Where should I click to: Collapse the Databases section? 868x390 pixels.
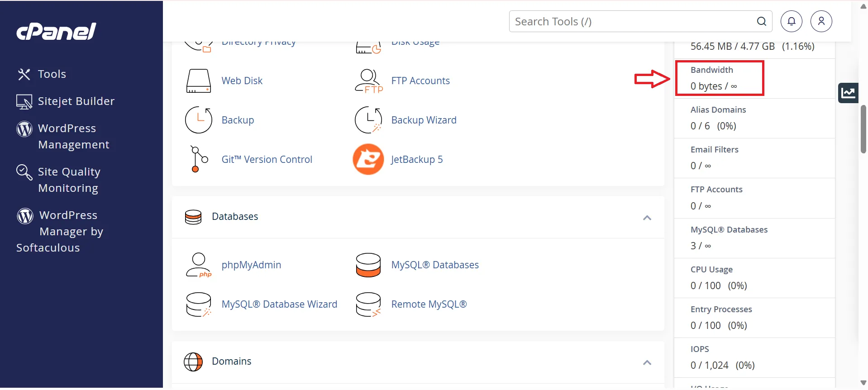coord(647,218)
